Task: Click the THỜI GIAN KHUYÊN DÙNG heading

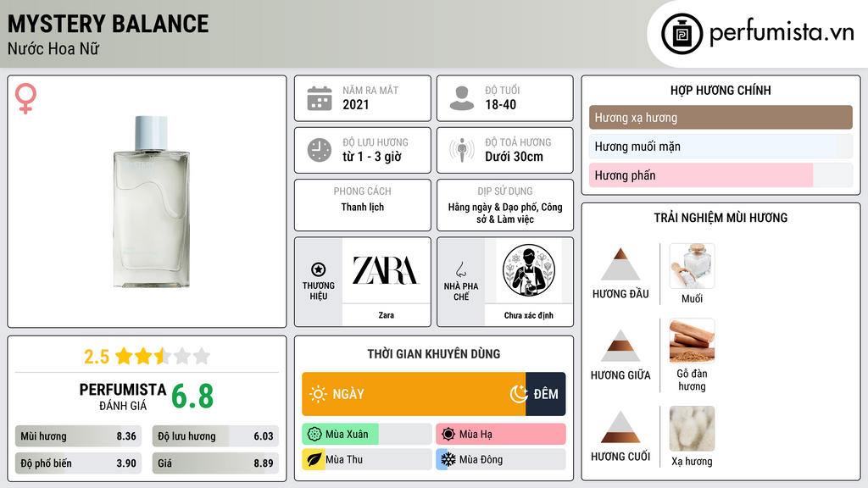Action: click(x=433, y=354)
